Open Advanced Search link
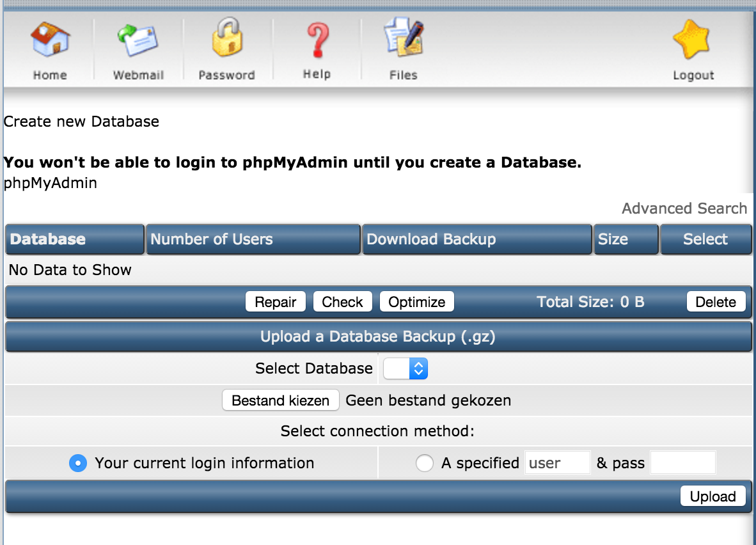Screen dimensions: 756x545 pos(684,209)
